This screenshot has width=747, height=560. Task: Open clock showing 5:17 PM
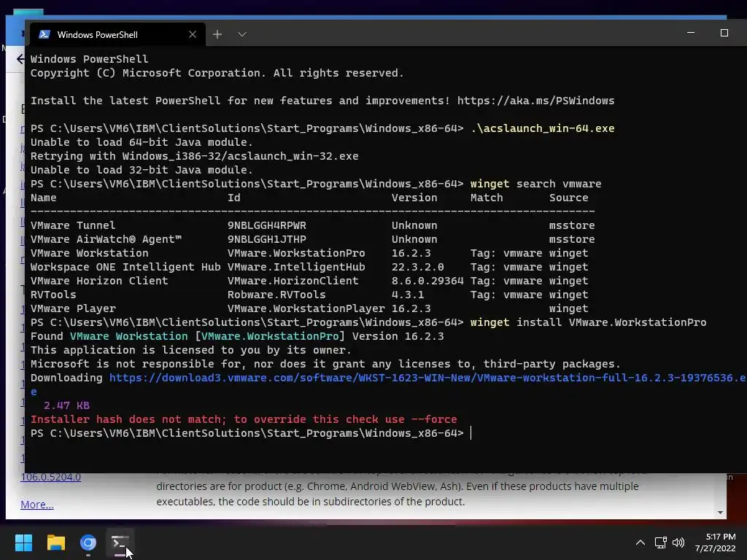715,542
